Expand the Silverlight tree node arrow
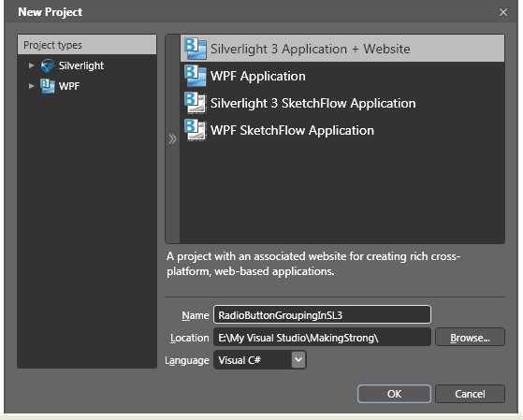Viewport: 523px width, 420px height. [32, 65]
